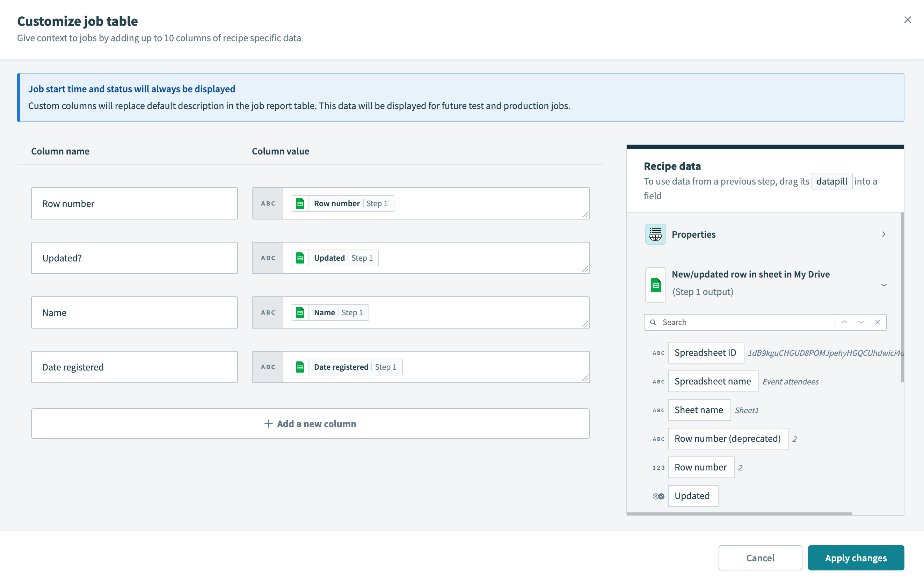Click the Google Sheets icon beside New/updated row step
Image resolution: width=924 pixels, height=583 pixels.
(655, 285)
